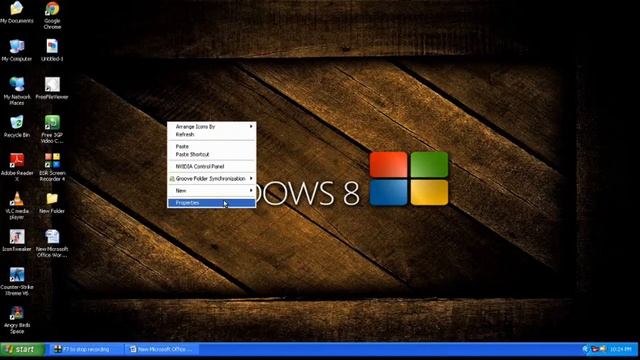Select the My Network Places icon
The image size is (640, 360).
coord(17,91)
